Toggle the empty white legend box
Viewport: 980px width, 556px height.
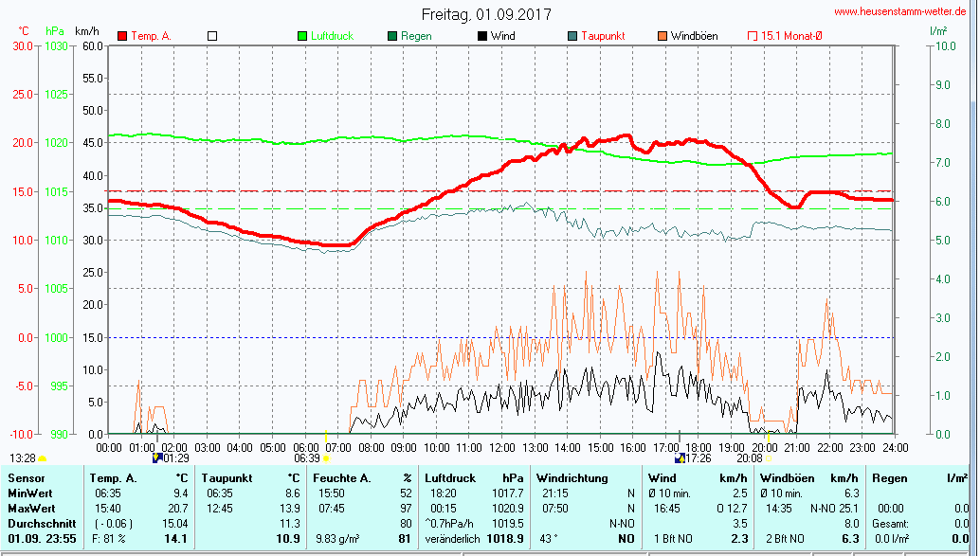click(x=212, y=36)
